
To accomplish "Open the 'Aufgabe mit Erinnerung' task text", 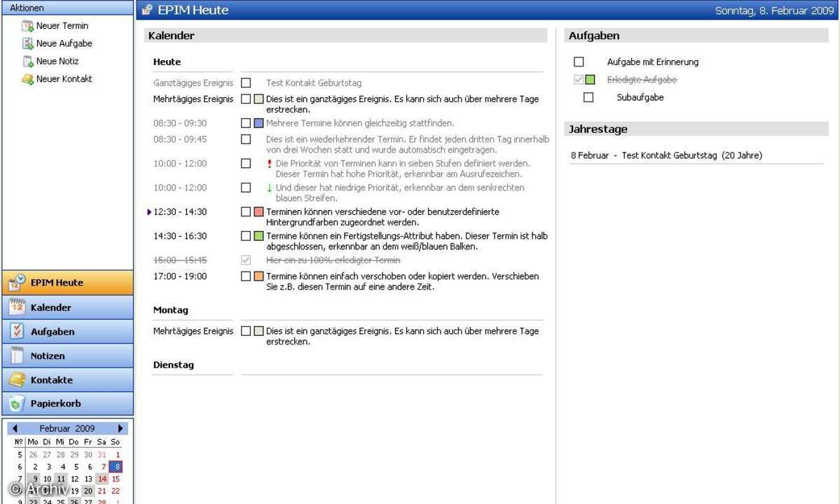I will [652, 62].
